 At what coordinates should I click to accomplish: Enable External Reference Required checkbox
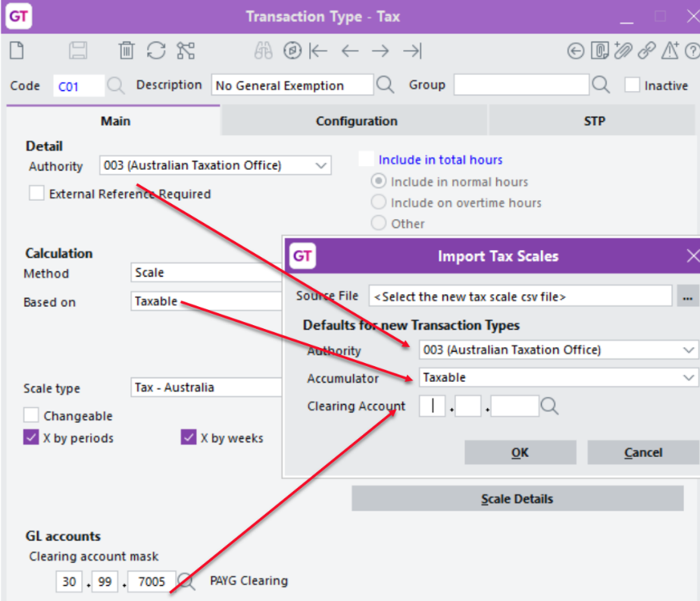[36, 193]
